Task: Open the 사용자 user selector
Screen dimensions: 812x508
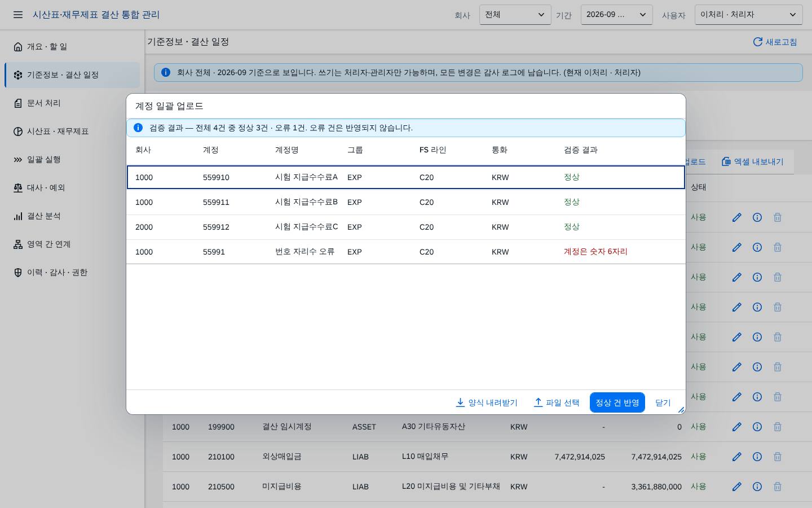Action: [x=748, y=15]
